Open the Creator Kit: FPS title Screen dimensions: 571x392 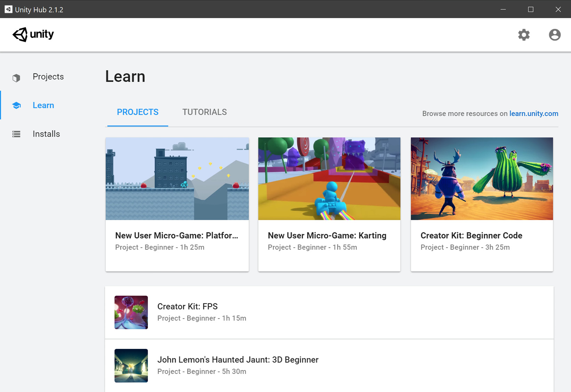(187, 306)
